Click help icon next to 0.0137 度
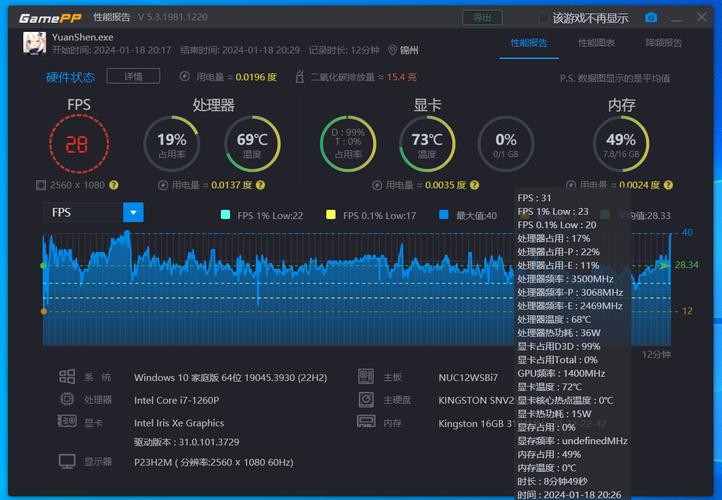This screenshot has height=500, width=722. 260,185
